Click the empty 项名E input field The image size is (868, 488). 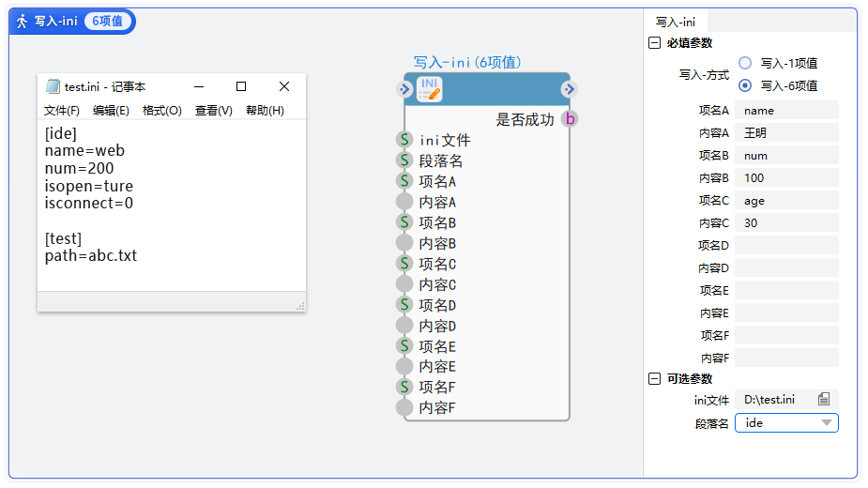click(786, 290)
